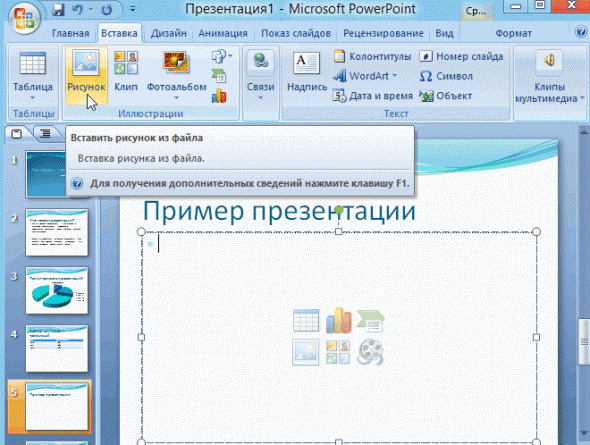Click insert chart icon in slide placeholder

coord(339,320)
